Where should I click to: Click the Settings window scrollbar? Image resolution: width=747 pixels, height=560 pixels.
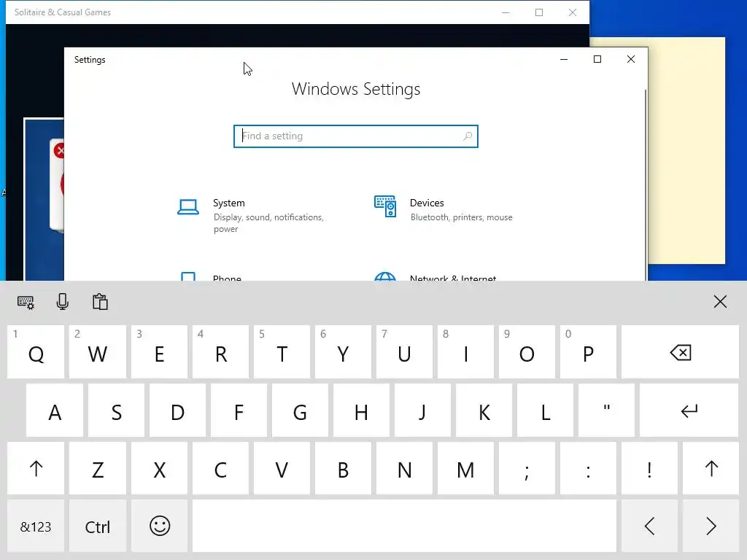point(646,184)
